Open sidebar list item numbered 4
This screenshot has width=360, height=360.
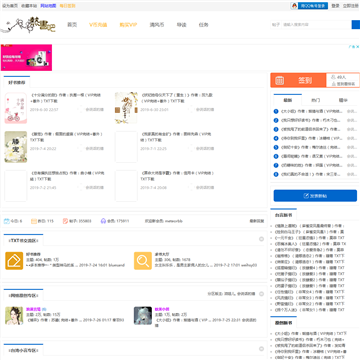pos(311,138)
